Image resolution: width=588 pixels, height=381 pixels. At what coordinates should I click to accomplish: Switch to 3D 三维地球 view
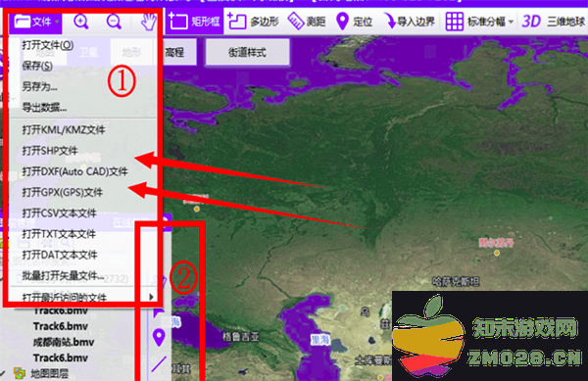tap(554, 22)
